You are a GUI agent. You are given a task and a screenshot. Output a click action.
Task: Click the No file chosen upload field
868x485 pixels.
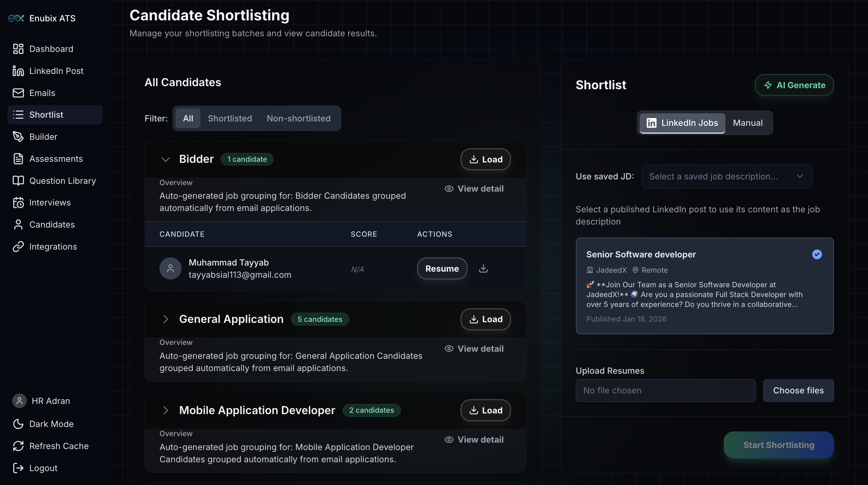click(x=665, y=390)
